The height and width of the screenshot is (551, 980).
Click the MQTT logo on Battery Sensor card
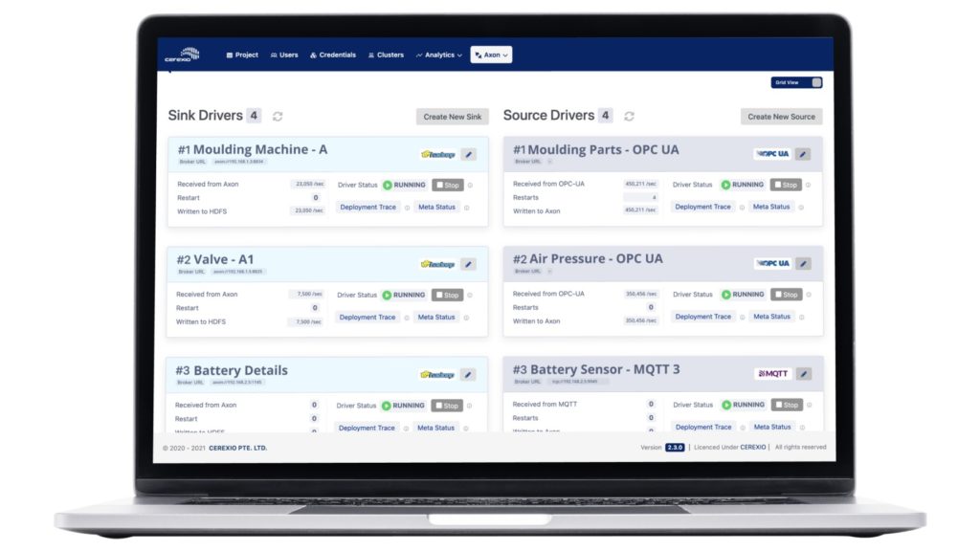point(773,374)
